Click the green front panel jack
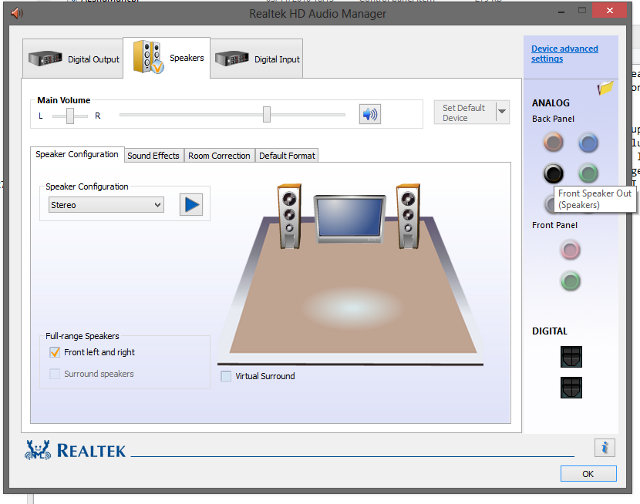Viewport: 640px width, 504px height. pos(570,281)
